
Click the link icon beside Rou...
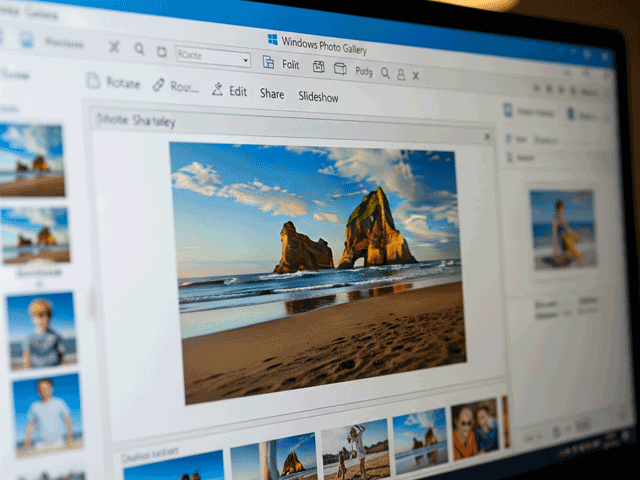coord(158,85)
